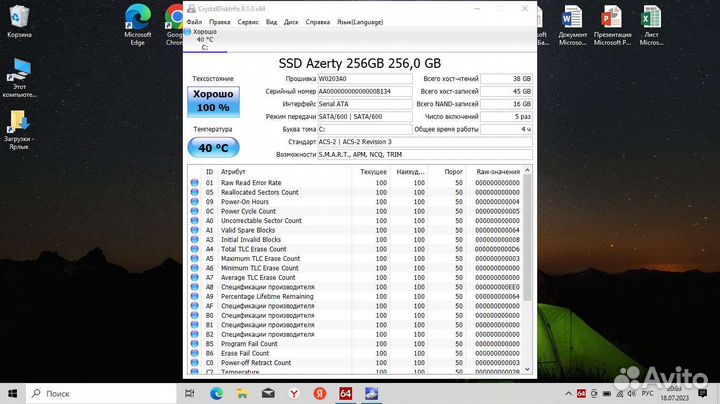The height and width of the screenshot is (404, 720).
Task: Click the status icon of Program Fail Count row
Action: pyautogui.click(x=194, y=344)
